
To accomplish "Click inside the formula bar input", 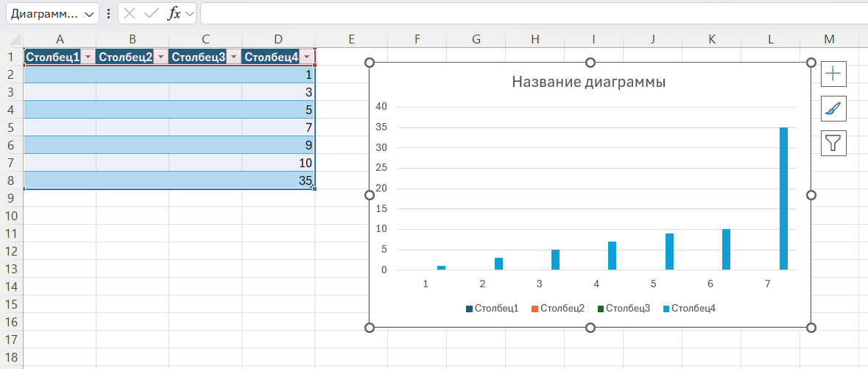I will pos(534,14).
